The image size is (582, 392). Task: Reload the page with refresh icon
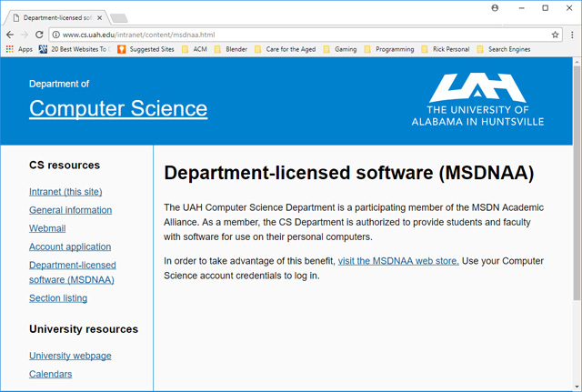pos(40,34)
